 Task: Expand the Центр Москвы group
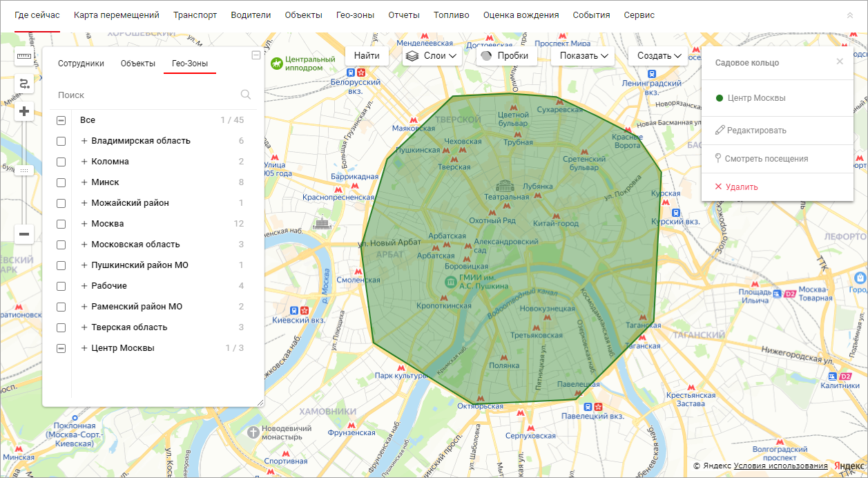tap(84, 348)
